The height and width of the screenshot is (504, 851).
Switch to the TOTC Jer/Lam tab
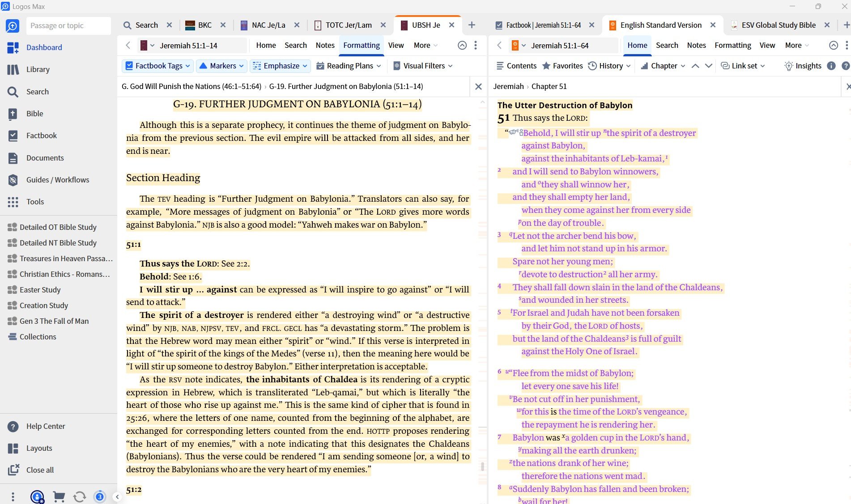344,25
